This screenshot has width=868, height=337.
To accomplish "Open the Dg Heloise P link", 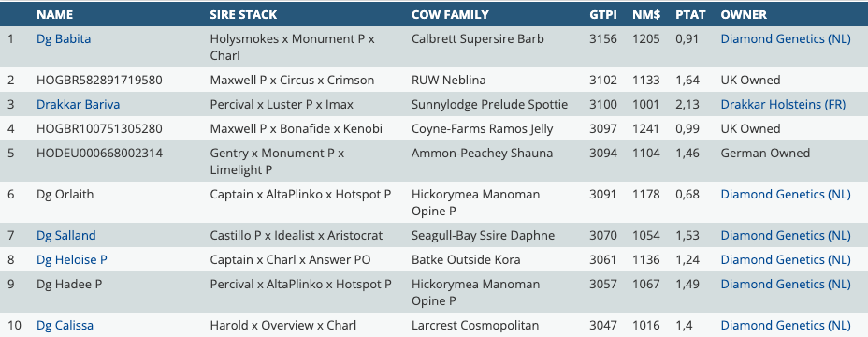I will coord(72,260).
